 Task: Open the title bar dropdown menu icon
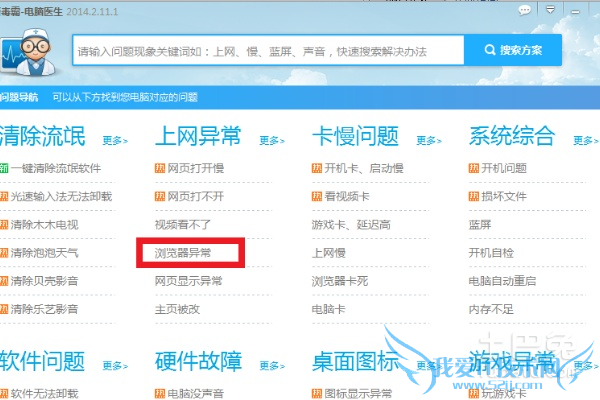click(550, 10)
